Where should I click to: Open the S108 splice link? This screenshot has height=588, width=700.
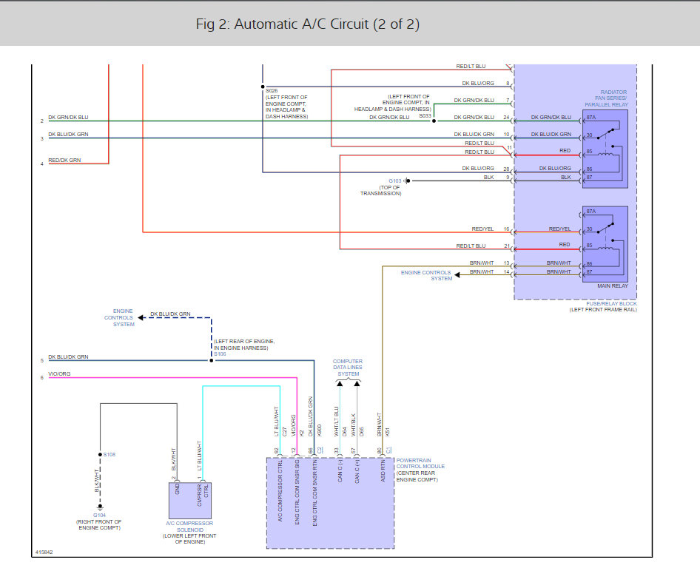[x=110, y=454]
